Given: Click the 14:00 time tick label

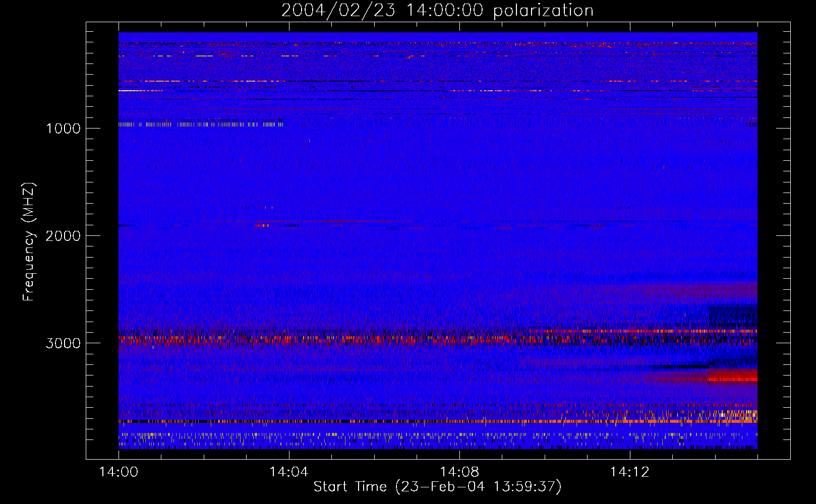Looking at the screenshot, I should click(119, 472).
